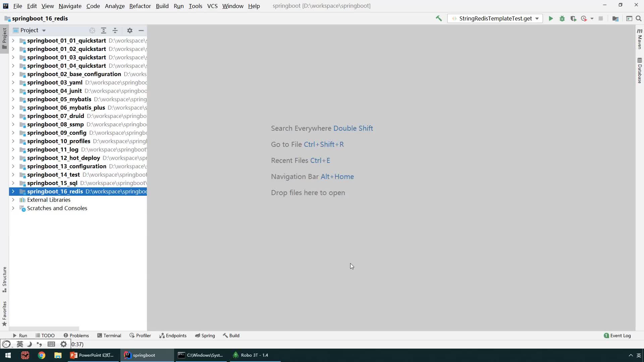The image size is (644, 362).
Task: Expand Scratches and Consoles
Action: click(13, 208)
